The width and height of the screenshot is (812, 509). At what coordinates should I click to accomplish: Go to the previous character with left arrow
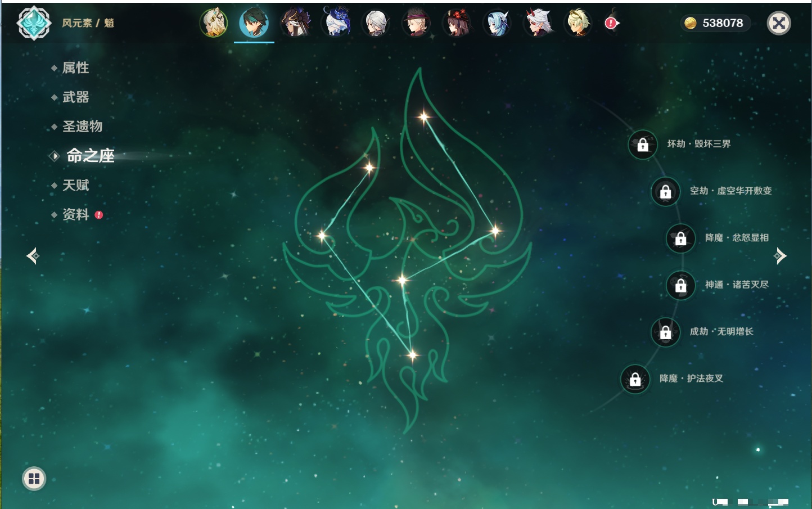tap(33, 256)
